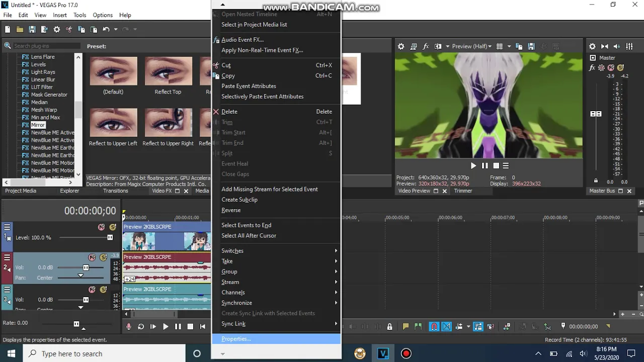Choose Properties... from the context menu
This screenshot has height=362, width=644.
(276, 339)
